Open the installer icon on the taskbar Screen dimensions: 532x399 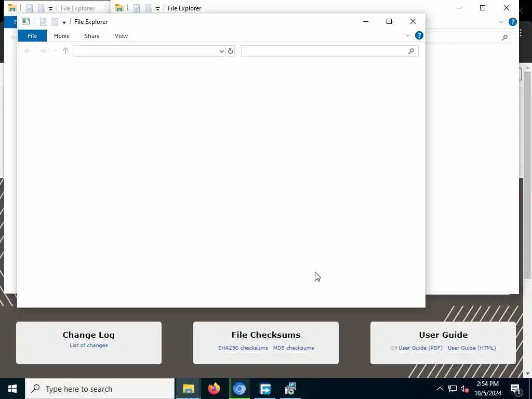290,389
